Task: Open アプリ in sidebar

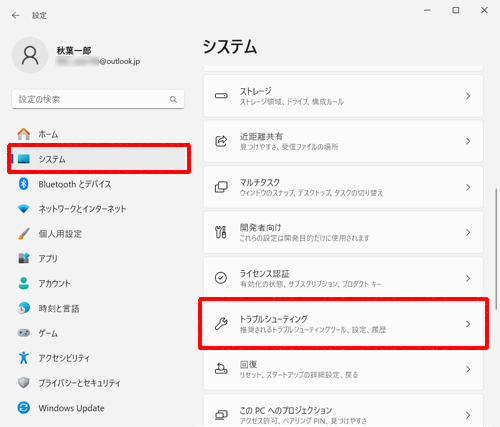Action: point(99,258)
